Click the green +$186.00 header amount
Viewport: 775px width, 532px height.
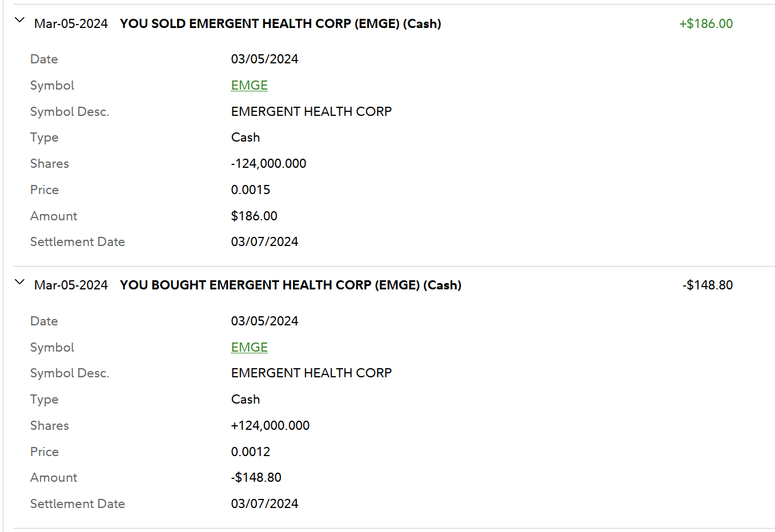coord(706,24)
